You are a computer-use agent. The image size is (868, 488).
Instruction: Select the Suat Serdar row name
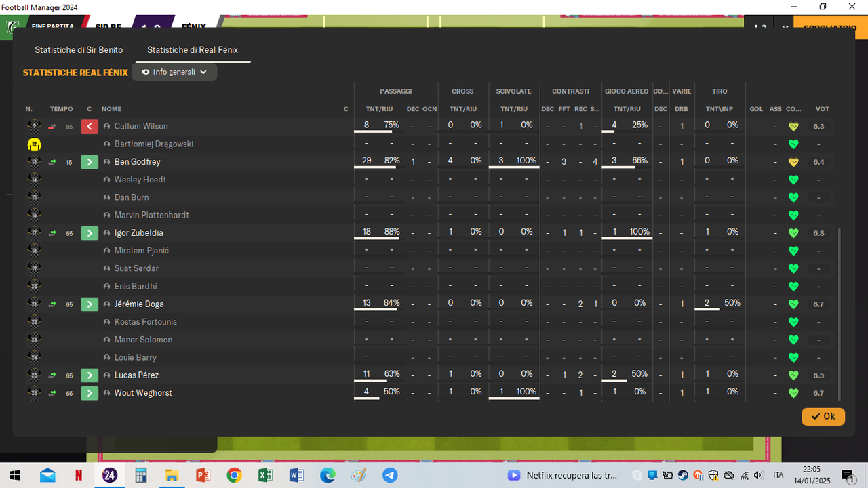[x=136, y=268]
